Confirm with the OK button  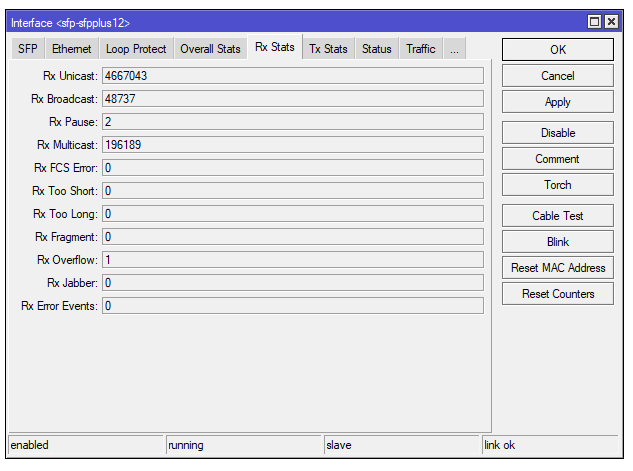(x=558, y=50)
